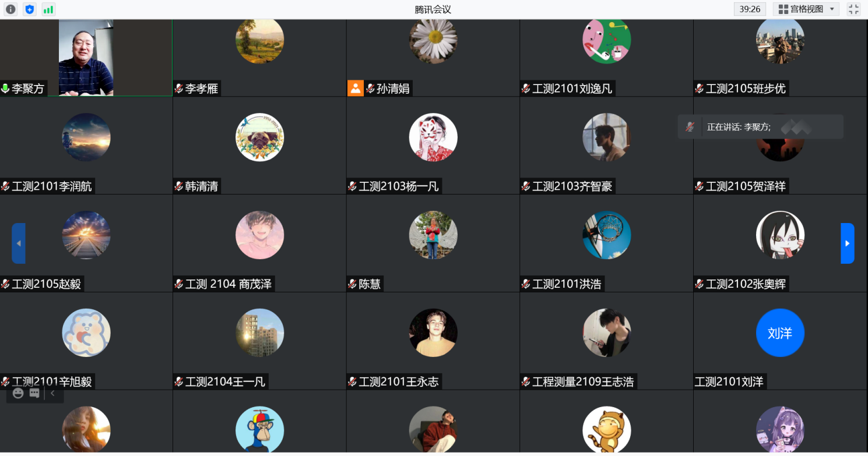Click 李聚方's green active microphone icon
868x456 pixels.
(5, 89)
